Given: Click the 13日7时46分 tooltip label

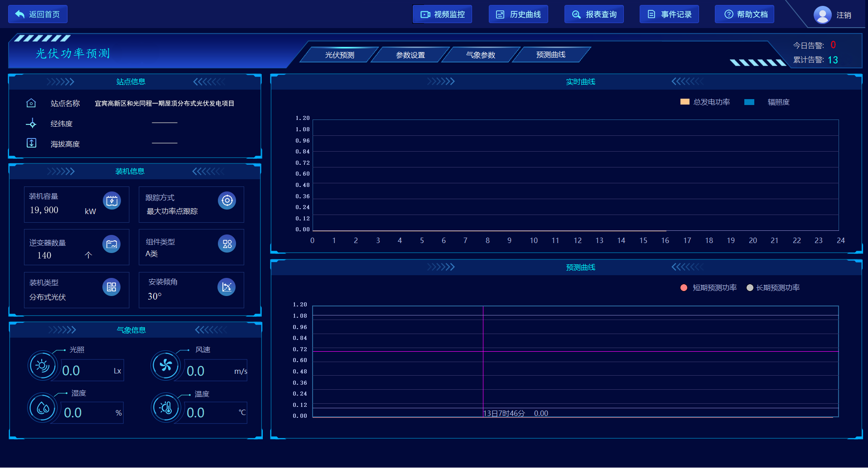Looking at the screenshot, I should 504,414.
